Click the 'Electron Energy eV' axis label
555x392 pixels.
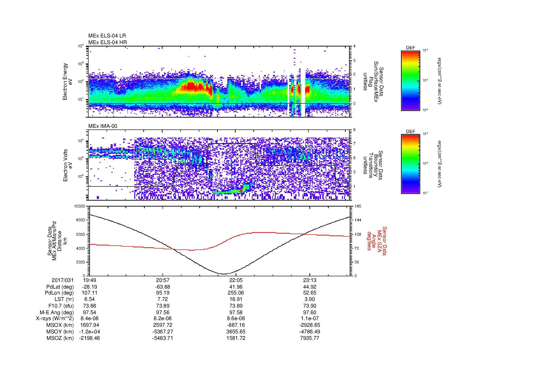(x=68, y=82)
